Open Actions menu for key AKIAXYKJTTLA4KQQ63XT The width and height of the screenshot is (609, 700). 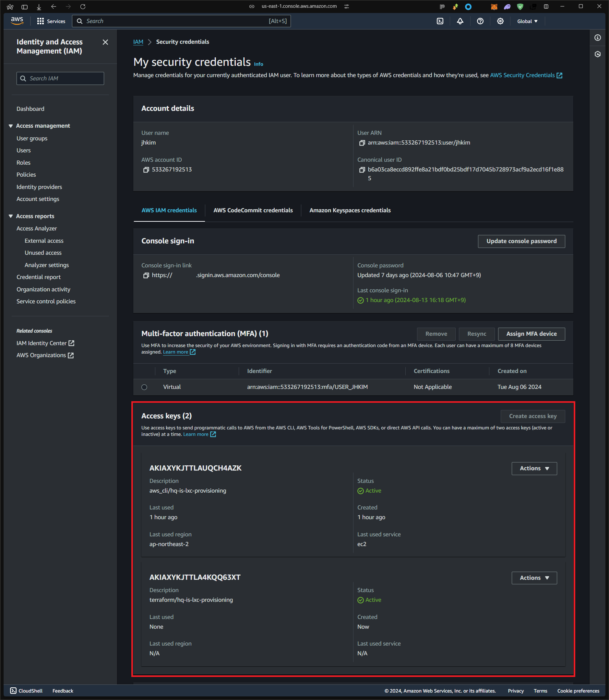pos(534,578)
